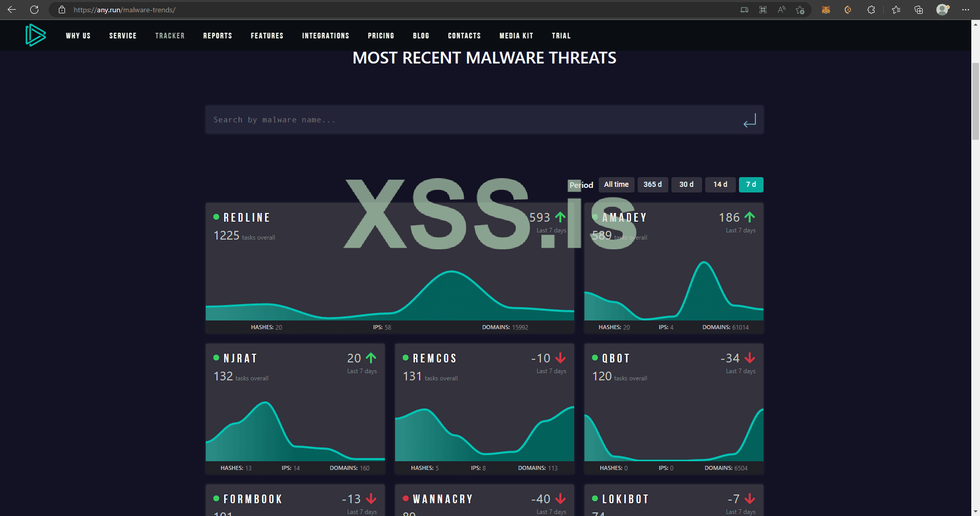The height and width of the screenshot is (516, 980).
Task: Go back using the browser back arrow
Action: click(x=12, y=10)
